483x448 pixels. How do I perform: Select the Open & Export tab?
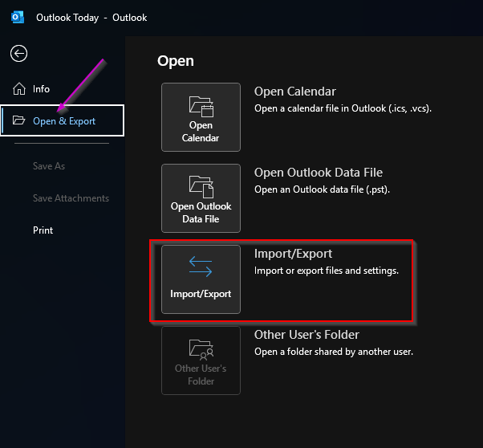click(x=63, y=121)
